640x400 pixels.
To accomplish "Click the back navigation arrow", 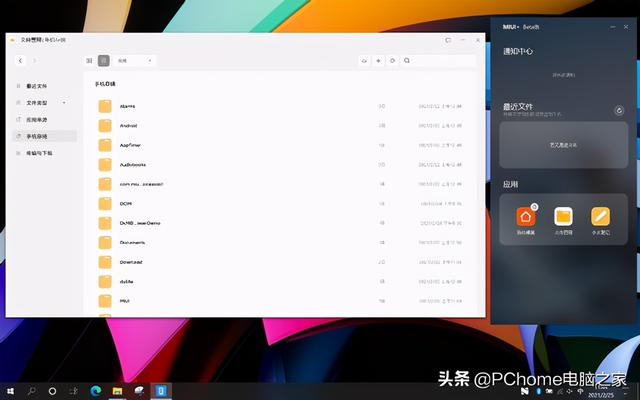I will 21,61.
